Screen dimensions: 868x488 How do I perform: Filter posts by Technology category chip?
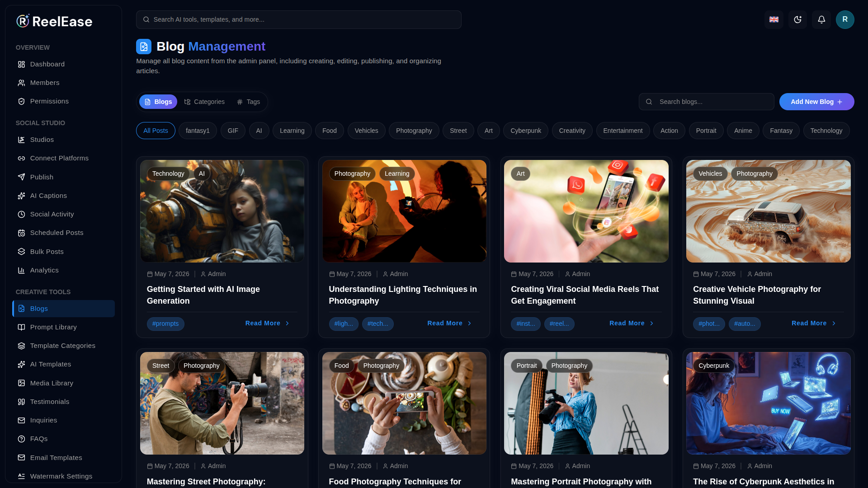826,131
